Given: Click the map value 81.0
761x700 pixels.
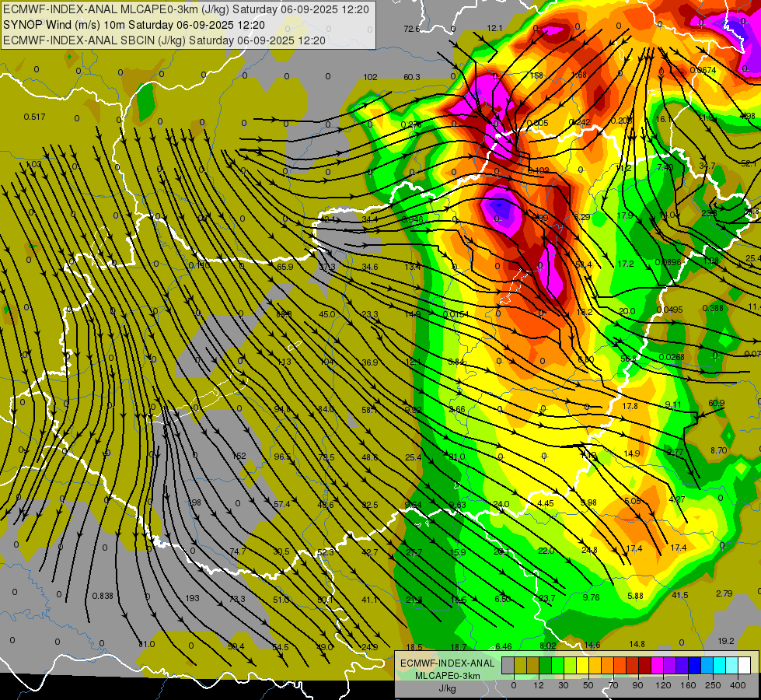Looking at the screenshot, I should click(x=147, y=644).
